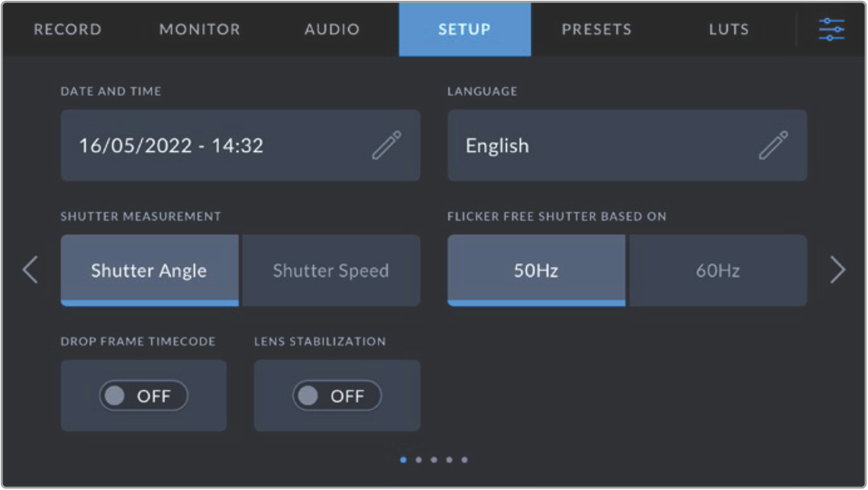Click the pencil icon for Date and Time
The height and width of the screenshot is (490, 868).
point(386,145)
